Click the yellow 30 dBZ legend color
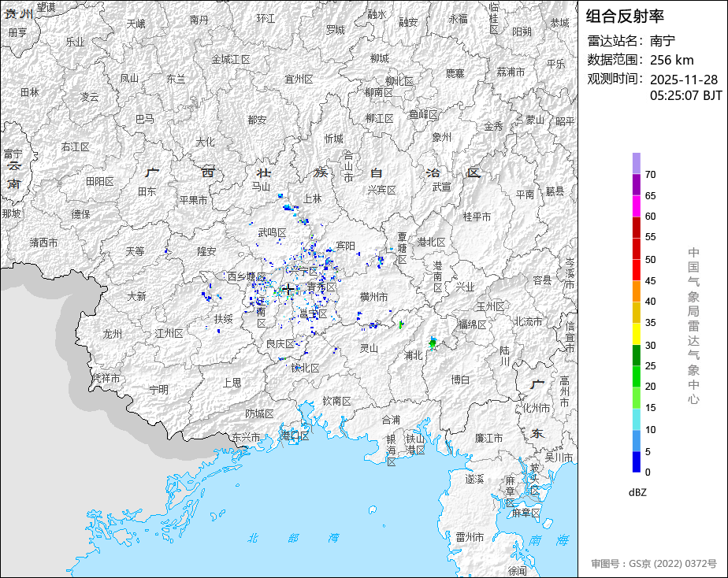728x578 pixels. [637, 334]
